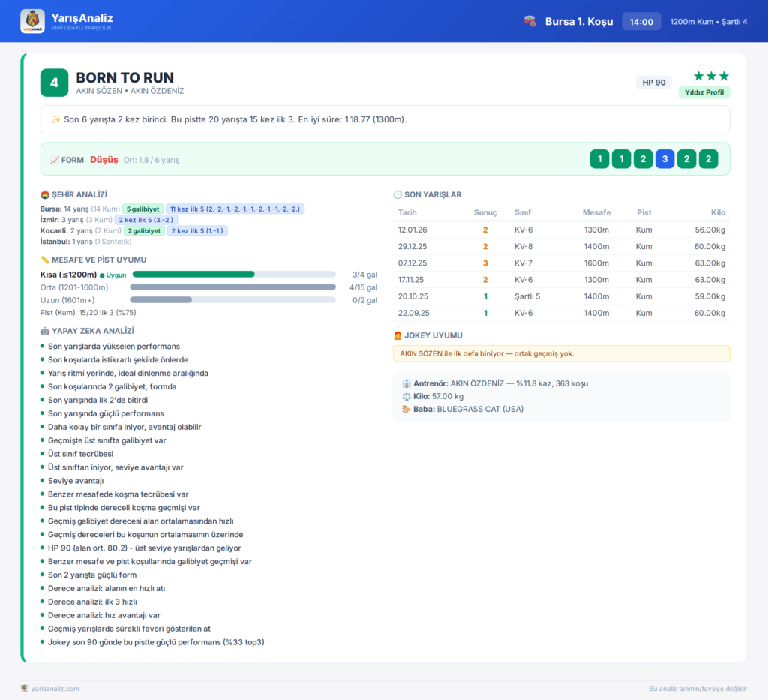
Task: Click the HP 90 badge
Action: coord(654,83)
